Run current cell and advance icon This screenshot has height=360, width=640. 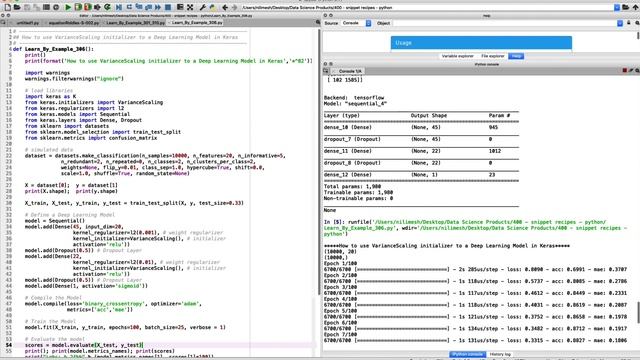pos(88,7)
